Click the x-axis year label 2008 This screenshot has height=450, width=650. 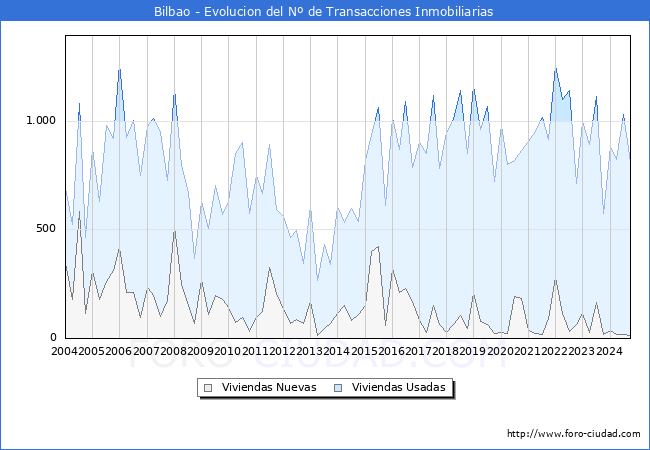tap(173, 351)
